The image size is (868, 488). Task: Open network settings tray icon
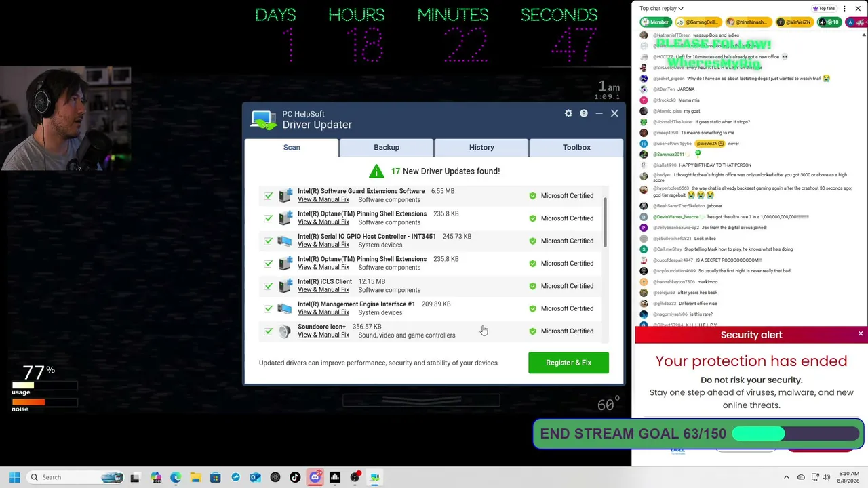pos(815,477)
